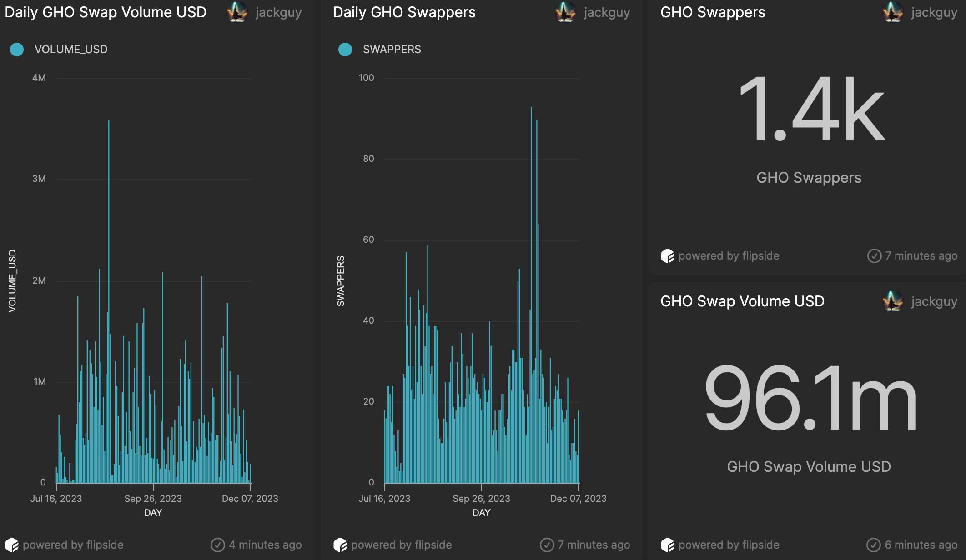Click flipside logo under Daily GHO Swap Volume chart
Viewport: 966px width, 560px height.
12,545
